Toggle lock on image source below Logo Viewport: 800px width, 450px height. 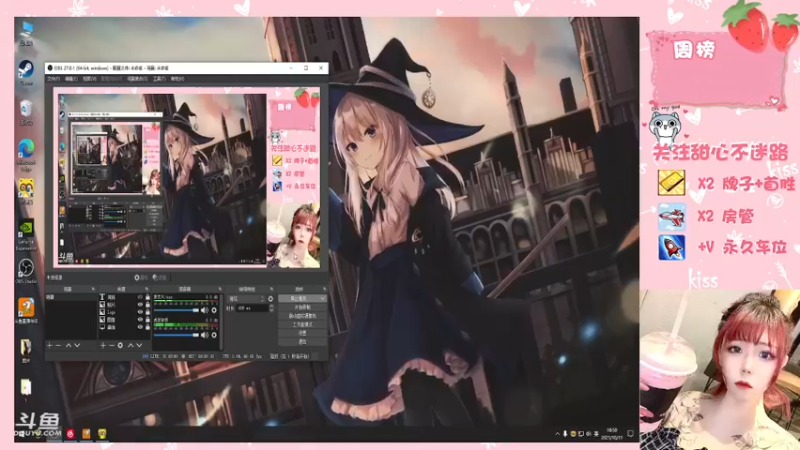point(147,319)
